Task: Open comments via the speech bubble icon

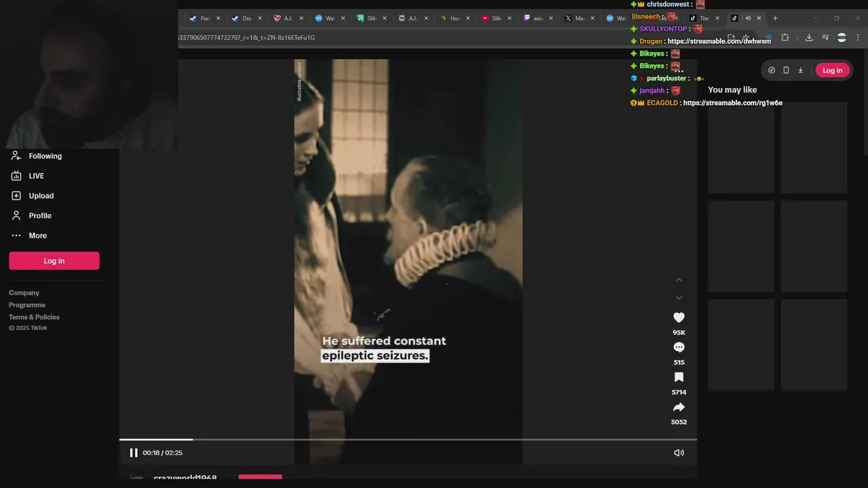Action: 679,347
